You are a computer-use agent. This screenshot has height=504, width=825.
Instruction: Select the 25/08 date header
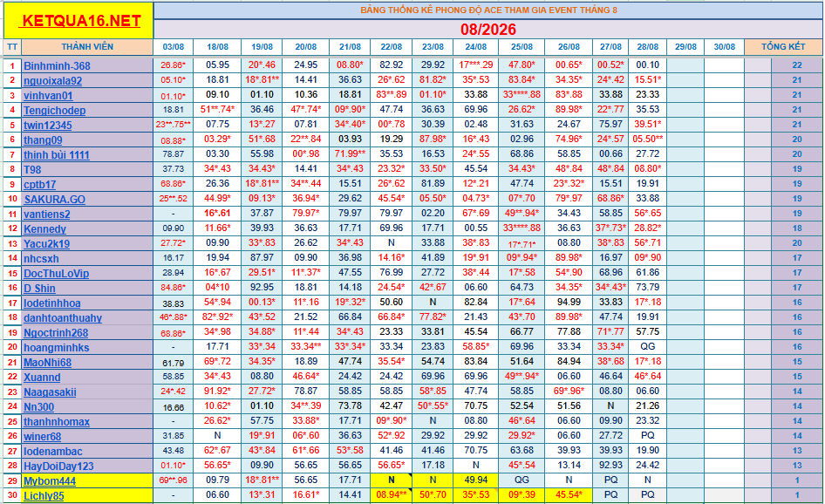pyautogui.click(x=522, y=47)
